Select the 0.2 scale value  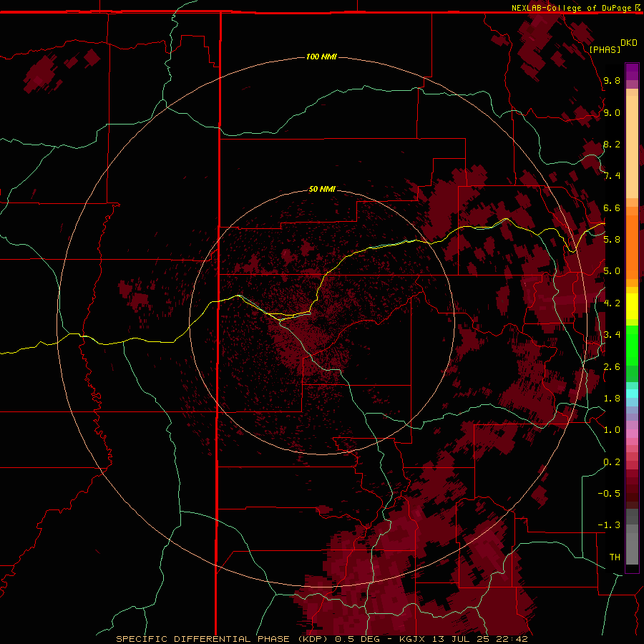(x=612, y=462)
